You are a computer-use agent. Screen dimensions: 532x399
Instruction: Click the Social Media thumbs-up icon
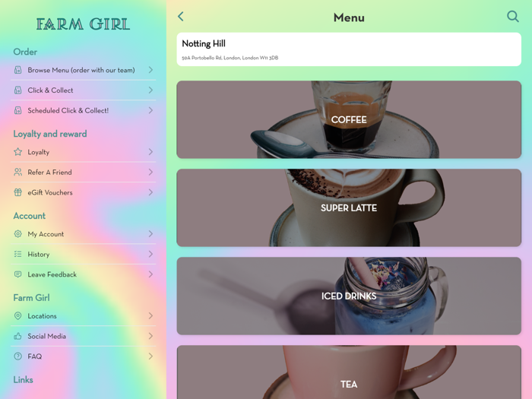click(18, 336)
